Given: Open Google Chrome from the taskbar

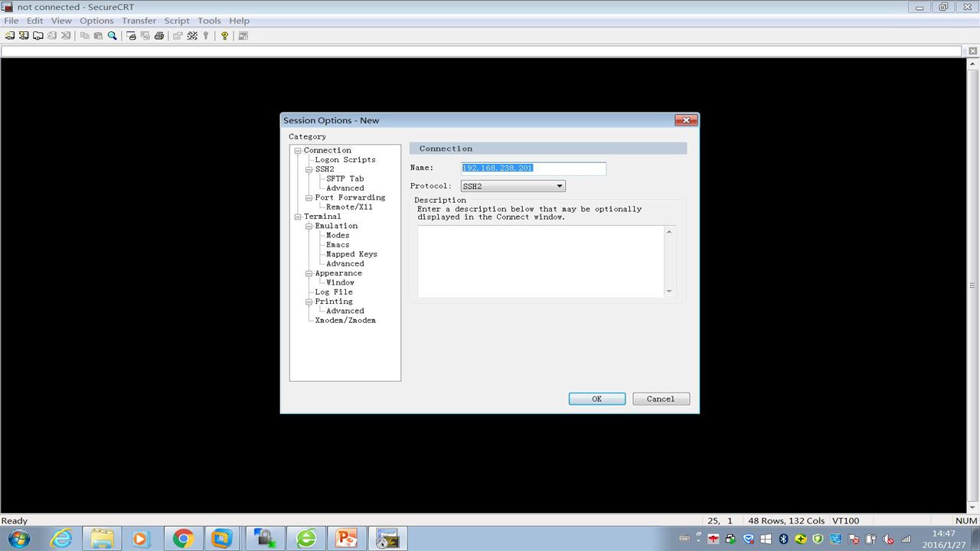Looking at the screenshot, I should pos(182,539).
